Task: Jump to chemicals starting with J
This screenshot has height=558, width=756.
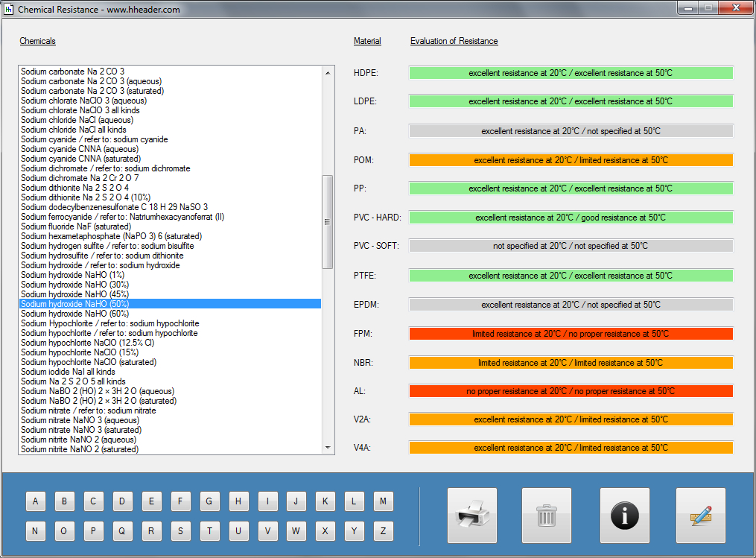Action: click(x=296, y=501)
